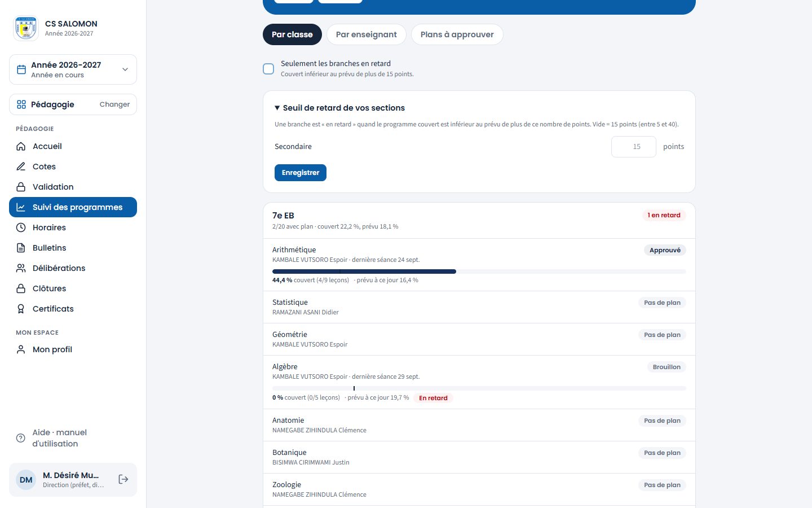The height and width of the screenshot is (508, 812).
Task: Click the Approuvé badge for Arithmétique
Action: (665, 250)
